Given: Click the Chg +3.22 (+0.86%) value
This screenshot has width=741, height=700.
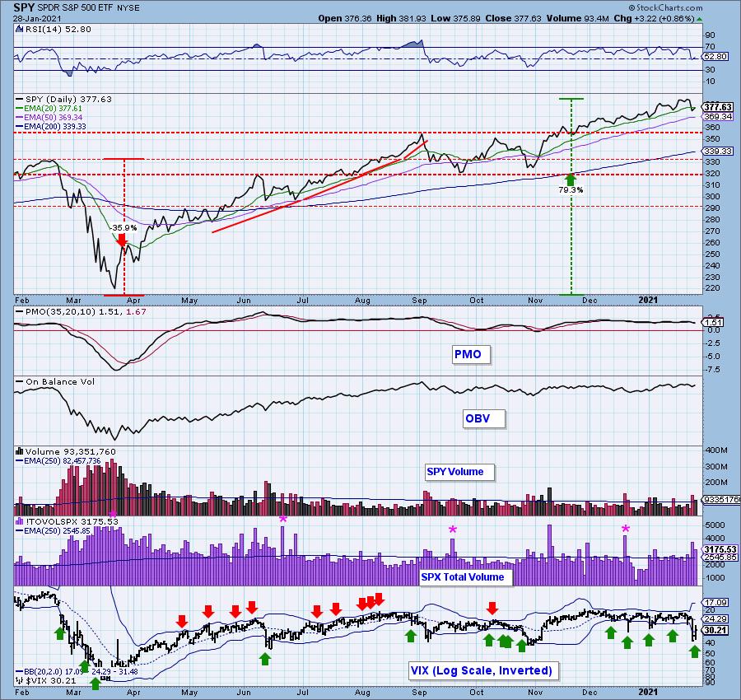Looking at the screenshot, I should [654, 18].
